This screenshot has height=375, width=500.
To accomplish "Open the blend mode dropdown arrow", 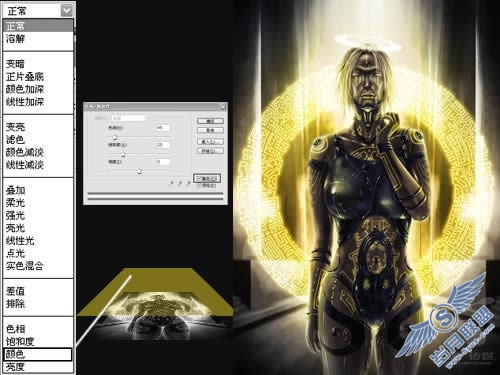I will coord(67,11).
